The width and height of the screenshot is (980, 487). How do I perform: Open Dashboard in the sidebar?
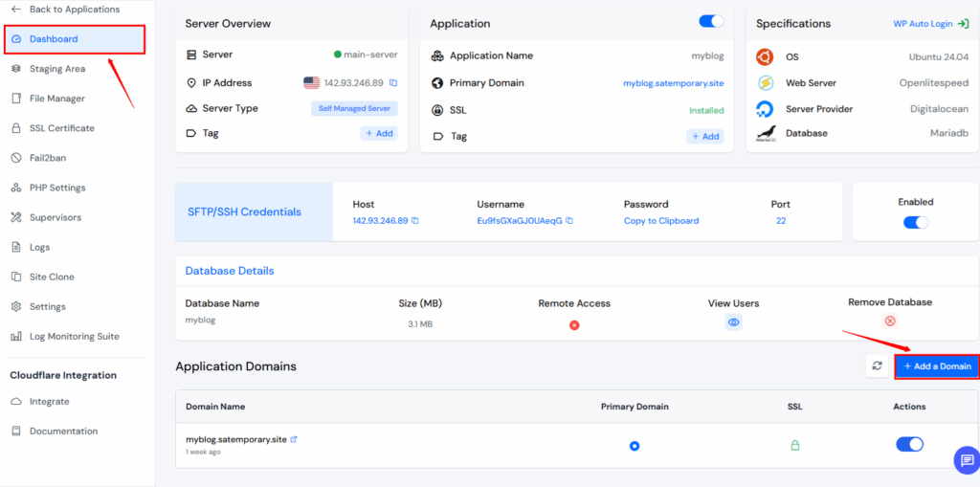[75, 39]
